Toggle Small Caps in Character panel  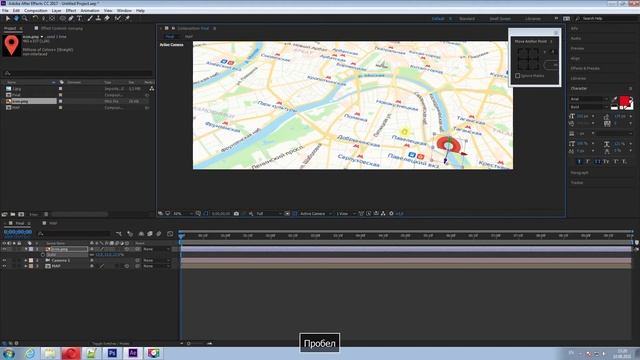pyautogui.click(x=606, y=162)
